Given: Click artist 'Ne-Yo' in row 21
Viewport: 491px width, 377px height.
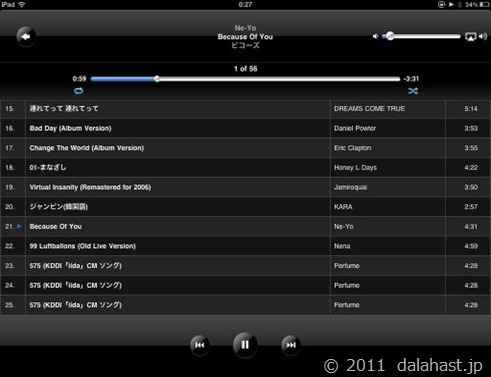Looking at the screenshot, I should click(x=344, y=226).
